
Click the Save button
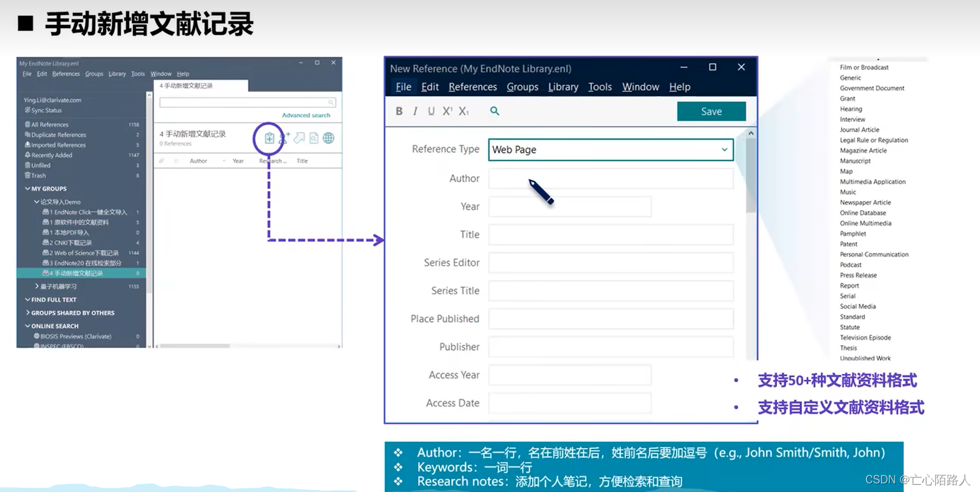click(x=711, y=112)
